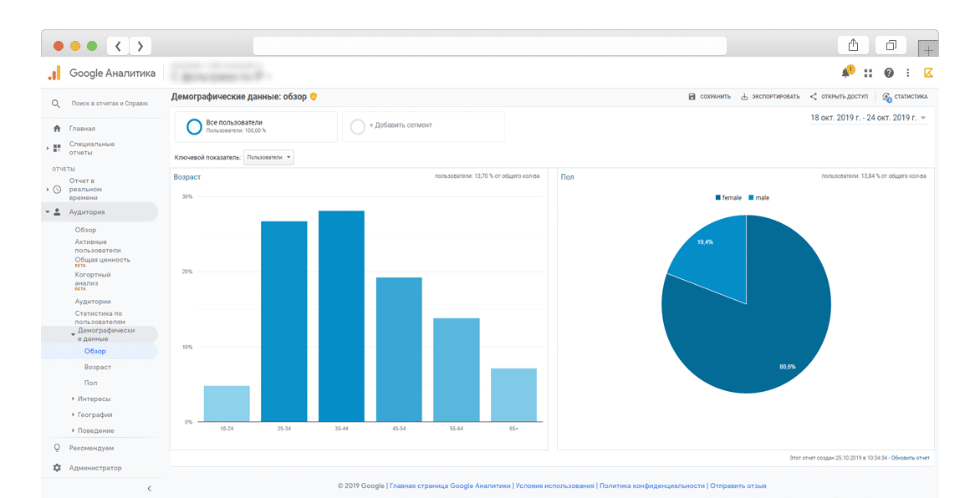The image size is (980, 498).
Task: Select the Все пользователи segment circle
Action: (194, 127)
